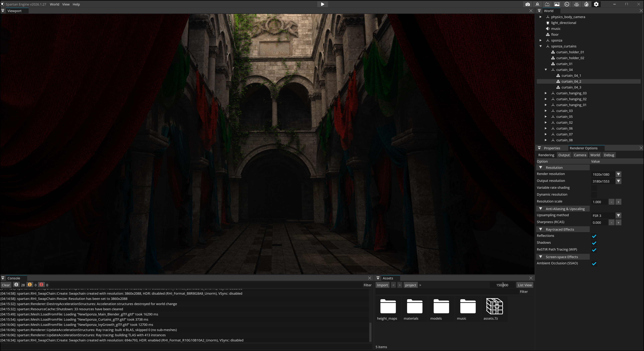Screen dimensions: 644x351
Task: Click the eye with magnifier icon
Action: point(577,4)
